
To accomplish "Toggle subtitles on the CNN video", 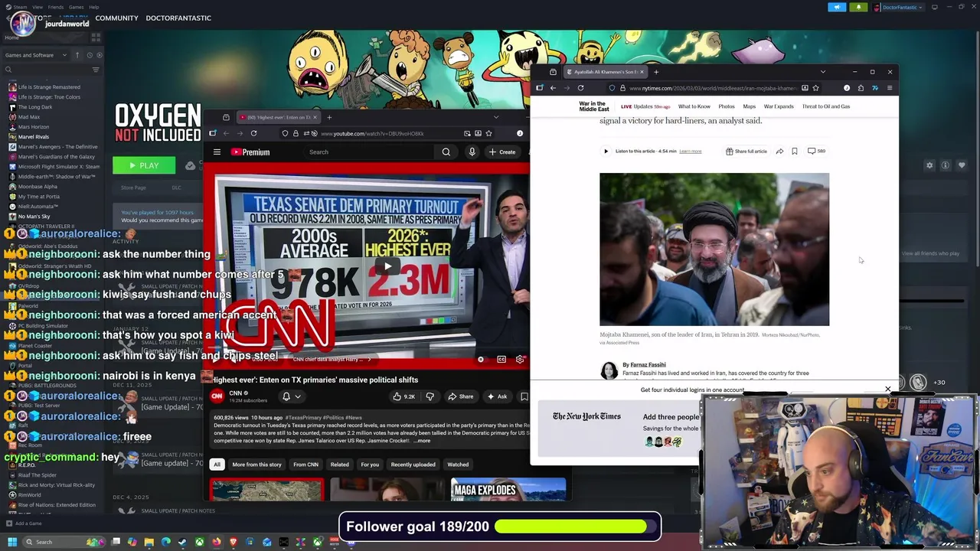I will tap(501, 359).
